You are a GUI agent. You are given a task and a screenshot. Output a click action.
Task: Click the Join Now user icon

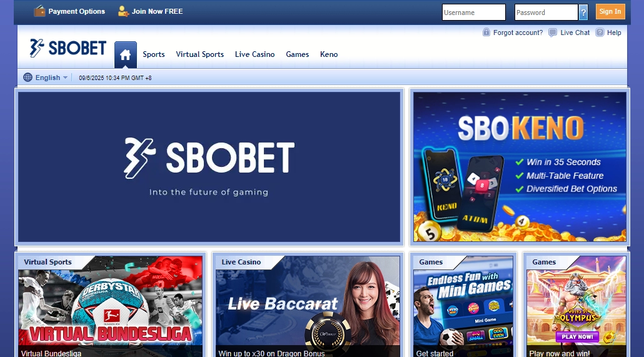tap(123, 11)
